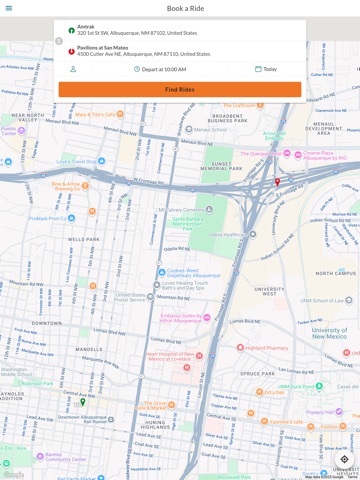
Task: Click the clock icon next to Depart time
Action: point(137,69)
